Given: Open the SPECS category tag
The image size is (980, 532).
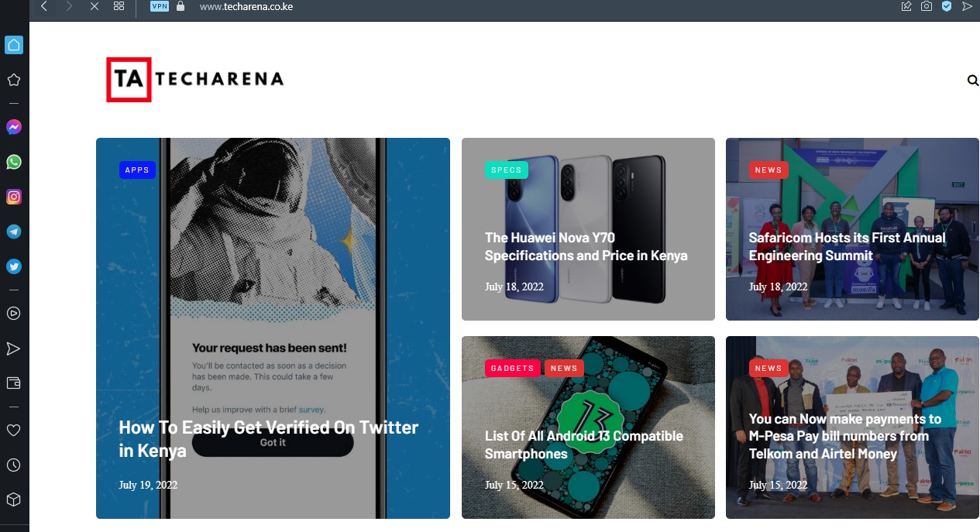Looking at the screenshot, I should click(x=507, y=170).
